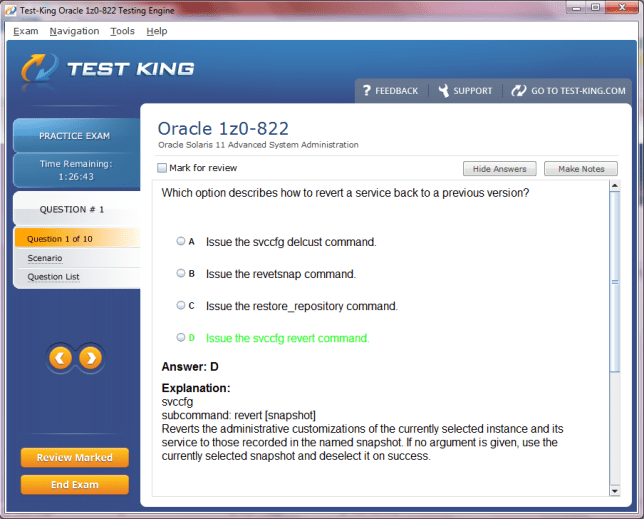Click the 'Answer: D' text
644x519 pixels.
coord(190,366)
